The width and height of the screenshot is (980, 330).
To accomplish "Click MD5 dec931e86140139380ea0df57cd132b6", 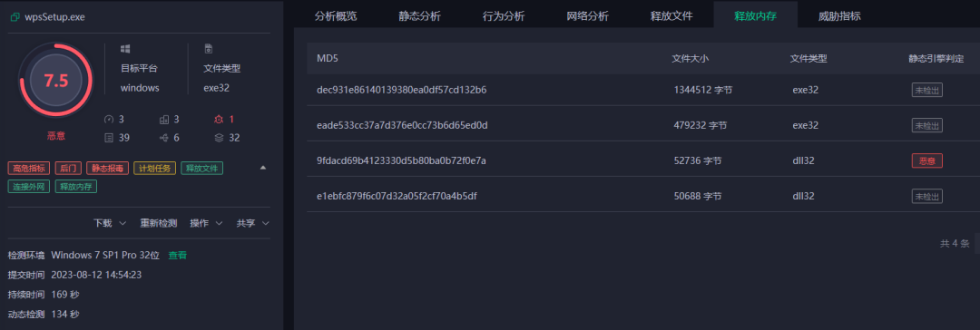I will (402, 90).
